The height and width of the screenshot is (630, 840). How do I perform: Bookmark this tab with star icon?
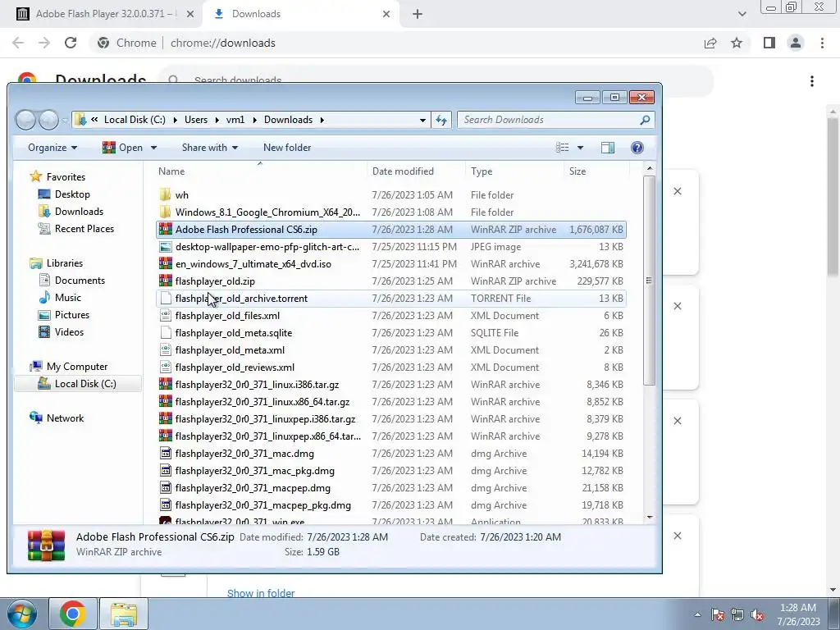click(737, 43)
